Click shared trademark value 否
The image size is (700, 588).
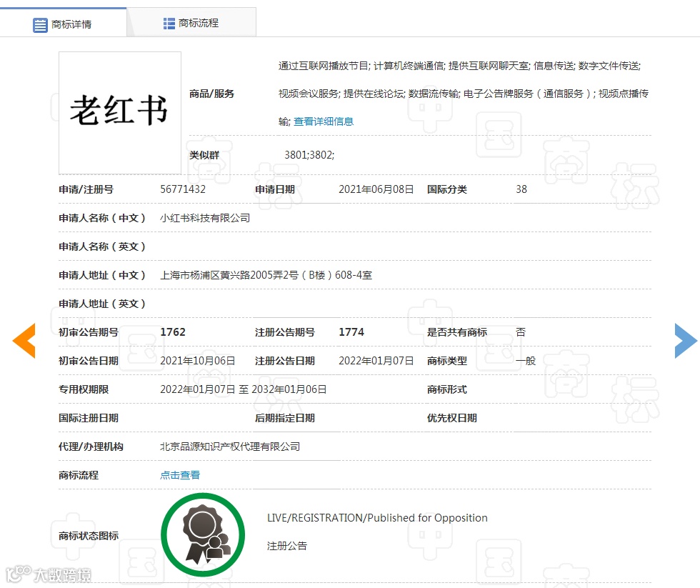tap(521, 332)
